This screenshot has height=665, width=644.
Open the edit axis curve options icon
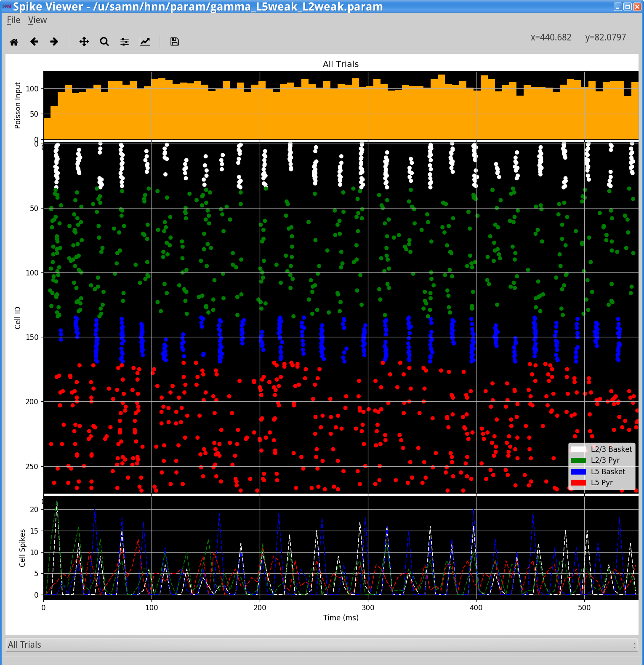[x=145, y=42]
